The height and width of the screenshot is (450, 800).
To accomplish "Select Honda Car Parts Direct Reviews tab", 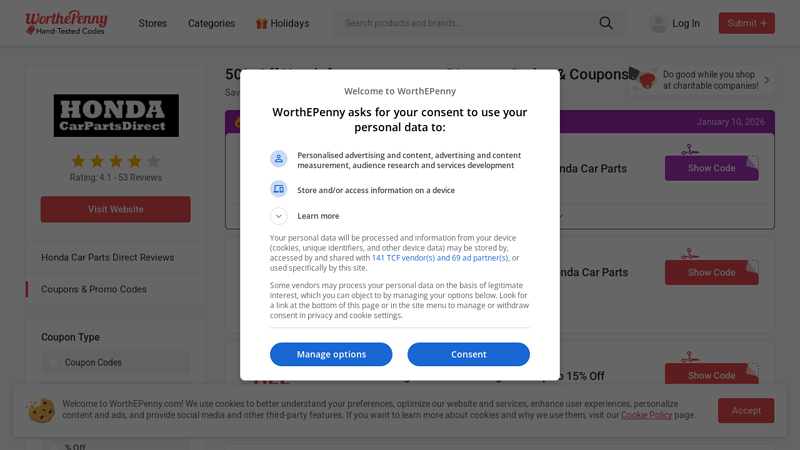I will point(107,257).
